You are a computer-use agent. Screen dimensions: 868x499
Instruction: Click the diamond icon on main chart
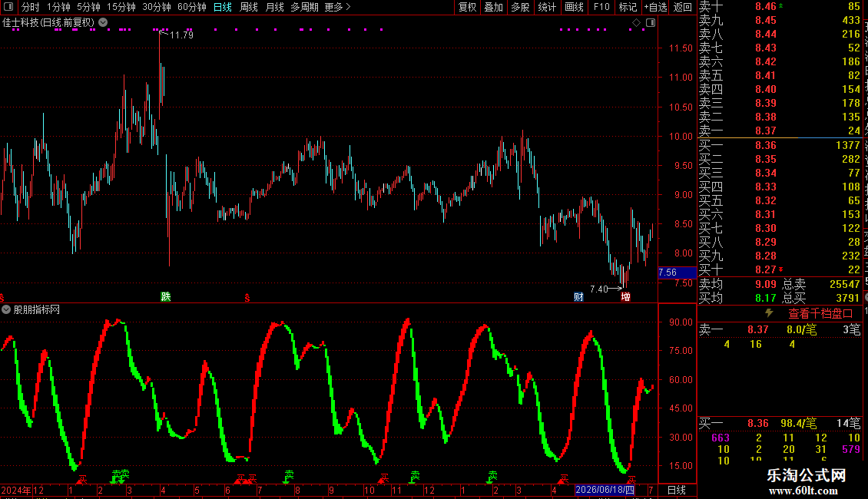(636, 23)
